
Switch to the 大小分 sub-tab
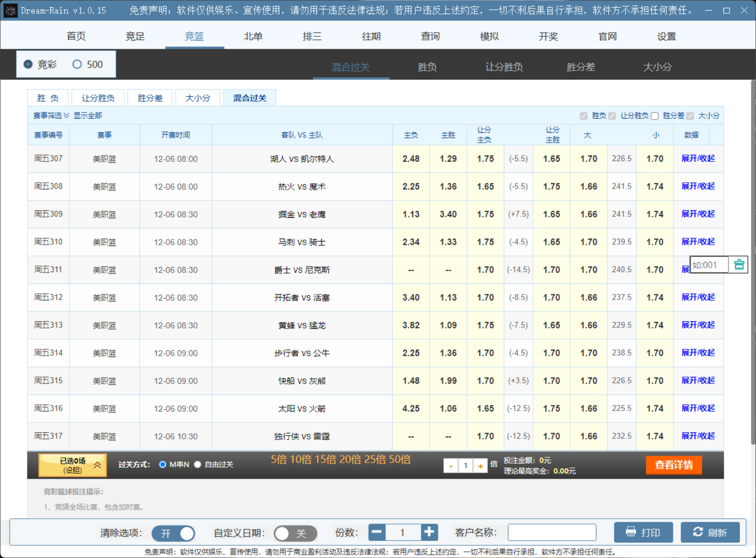tap(198, 98)
